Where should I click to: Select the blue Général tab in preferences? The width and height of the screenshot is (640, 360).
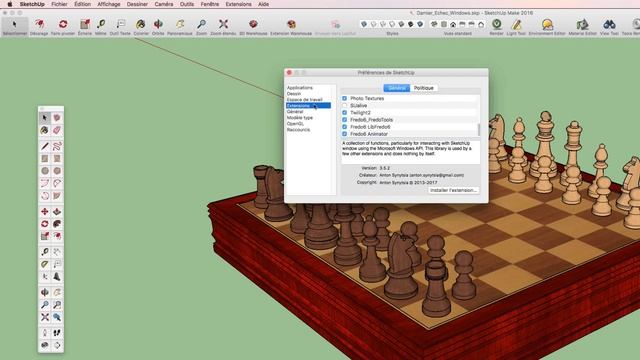click(397, 88)
